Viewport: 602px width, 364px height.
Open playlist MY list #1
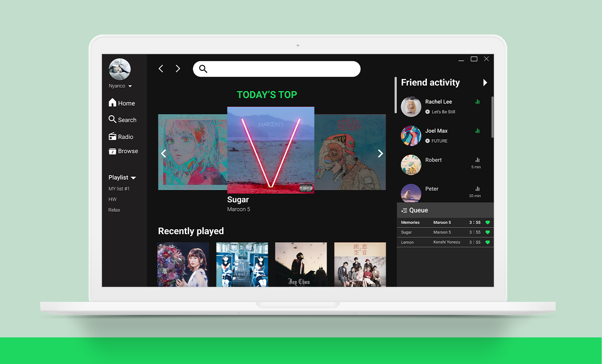coord(119,189)
